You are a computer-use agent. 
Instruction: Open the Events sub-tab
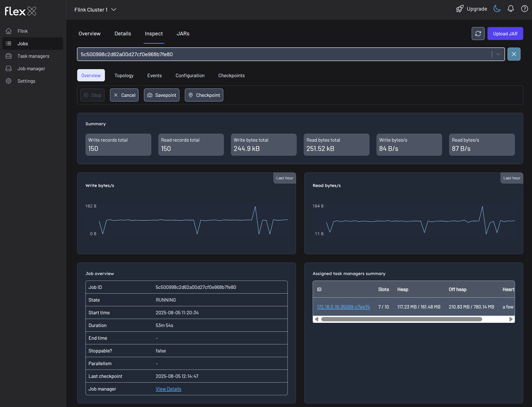(x=154, y=75)
